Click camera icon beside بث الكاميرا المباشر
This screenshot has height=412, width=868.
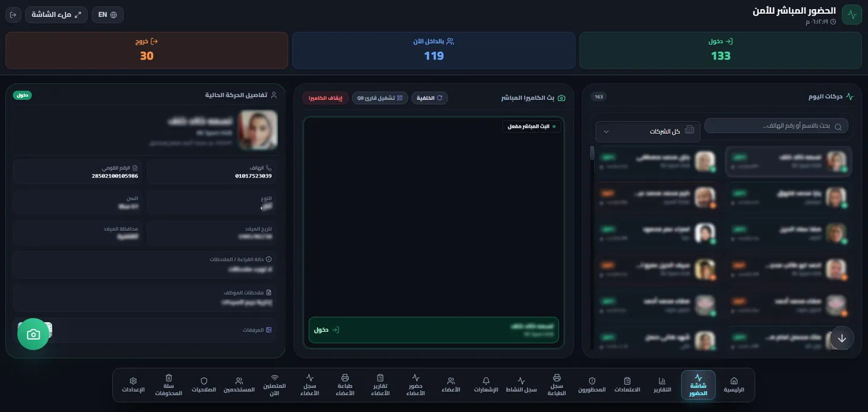[x=561, y=98]
